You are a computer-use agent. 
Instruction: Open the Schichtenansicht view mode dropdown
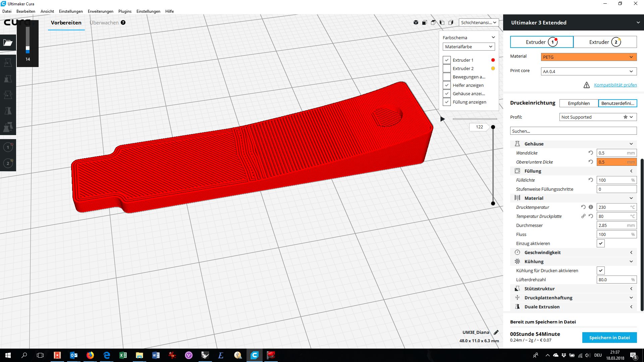479,22
